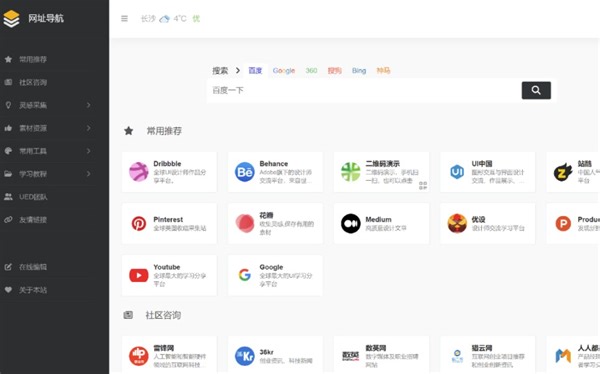This screenshot has width=600, height=374.
Task: Open the Medium card title
Action: (378, 219)
